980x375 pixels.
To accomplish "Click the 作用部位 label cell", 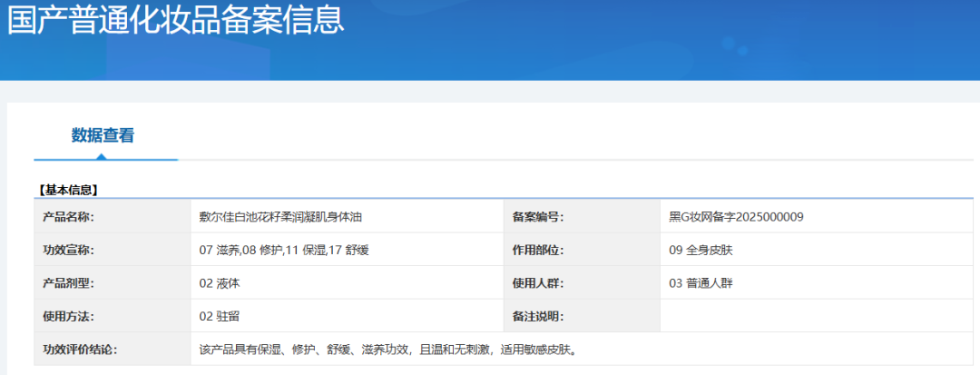I will [582, 250].
